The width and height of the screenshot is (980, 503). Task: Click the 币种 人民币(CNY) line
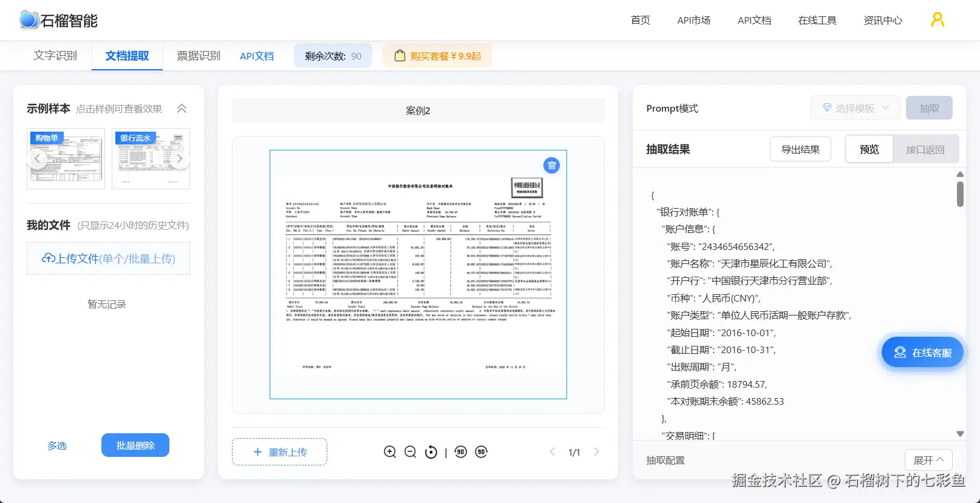pyautogui.click(x=714, y=298)
